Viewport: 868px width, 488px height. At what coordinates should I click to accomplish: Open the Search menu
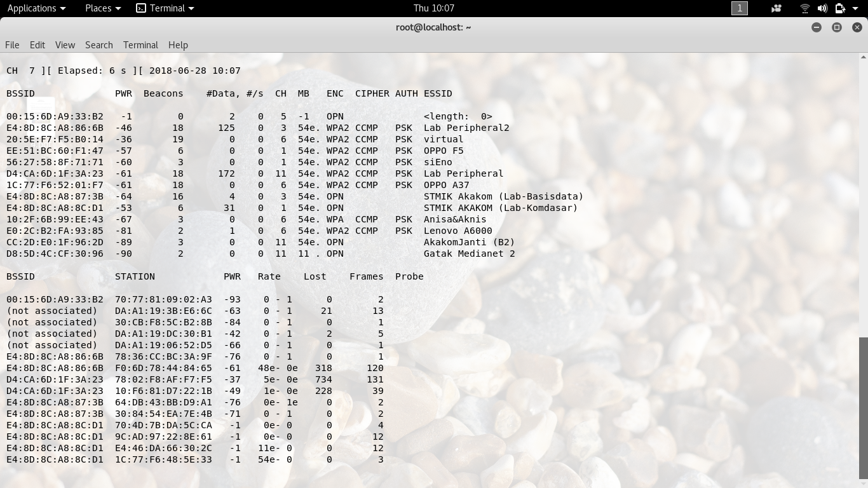click(x=98, y=45)
